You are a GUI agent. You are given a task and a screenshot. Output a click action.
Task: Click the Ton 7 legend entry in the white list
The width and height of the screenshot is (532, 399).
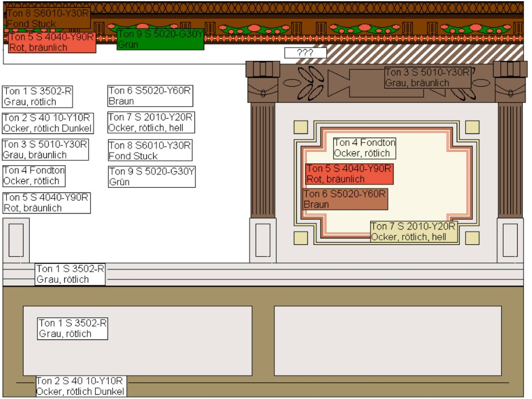click(x=151, y=122)
